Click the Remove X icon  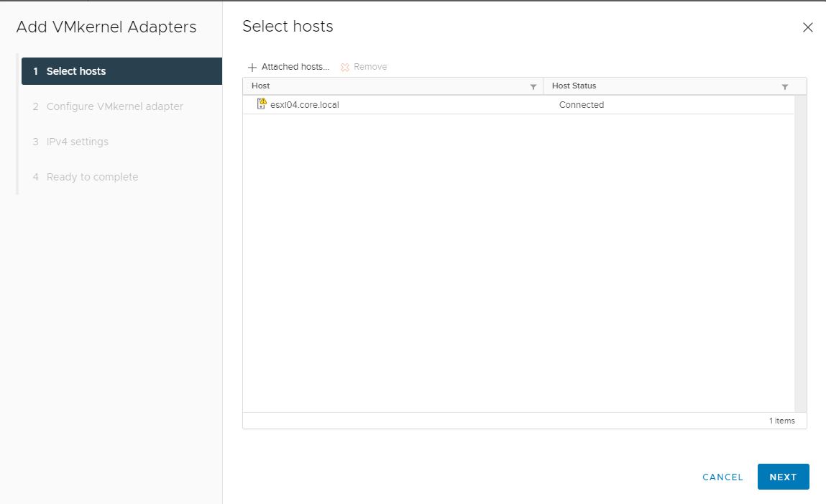pyautogui.click(x=345, y=68)
